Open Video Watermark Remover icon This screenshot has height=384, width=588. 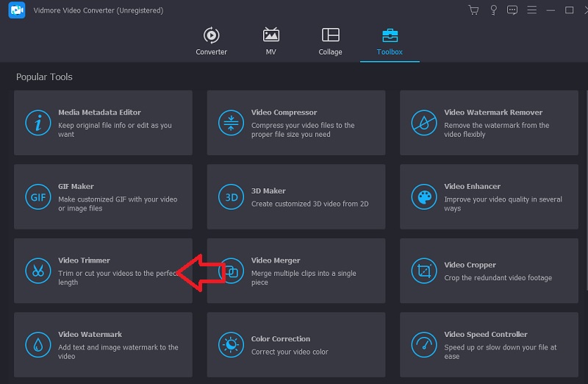[x=424, y=123]
